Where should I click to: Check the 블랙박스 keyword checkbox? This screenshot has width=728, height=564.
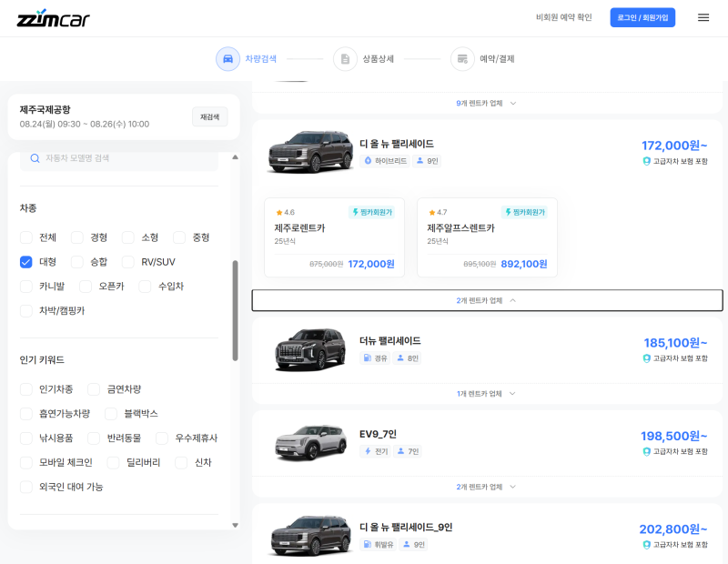click(x=110, y=414)
